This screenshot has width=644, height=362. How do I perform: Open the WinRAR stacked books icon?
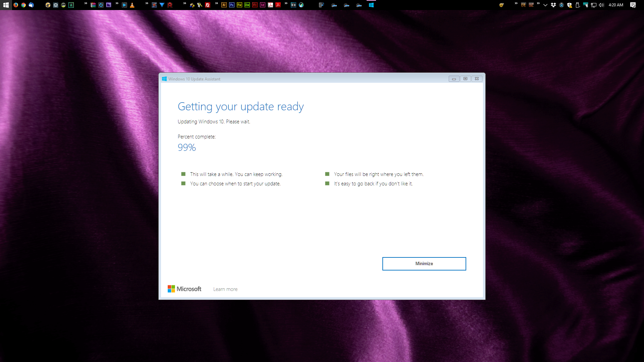[93, 5]
